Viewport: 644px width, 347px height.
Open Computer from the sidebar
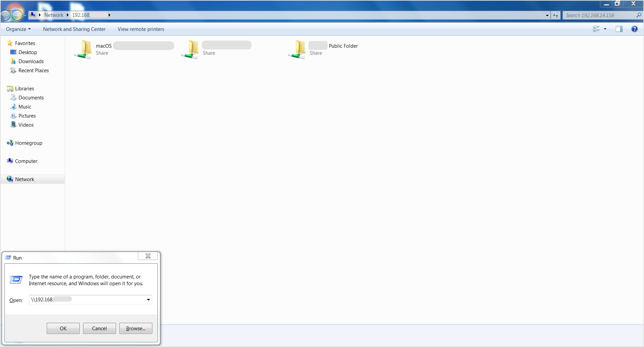tap(26, 161)
